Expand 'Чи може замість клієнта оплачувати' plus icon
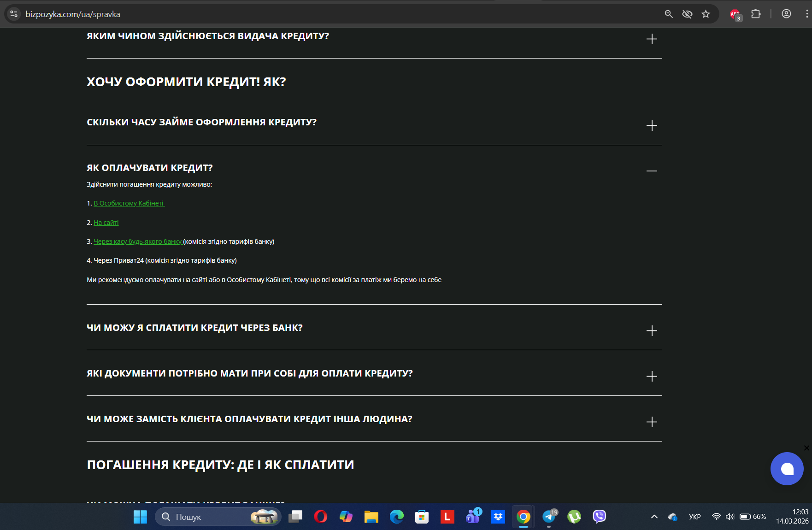Viewport: 812px width, 530px height. click(x=652, y=422)
